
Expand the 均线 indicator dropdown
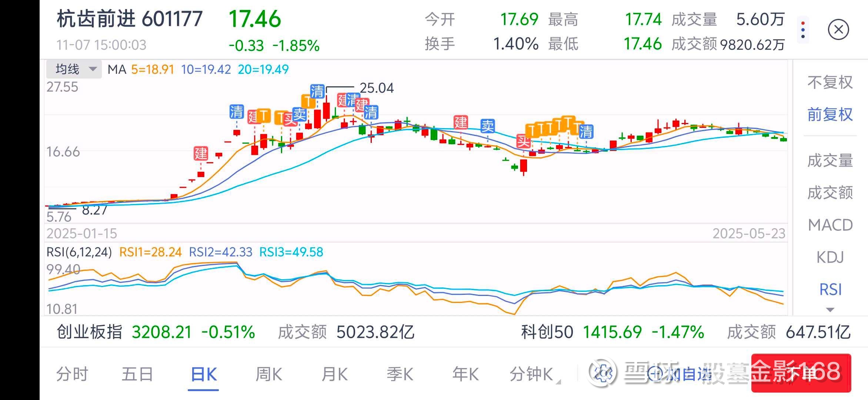pyautogui.click(x=74, y=69)
